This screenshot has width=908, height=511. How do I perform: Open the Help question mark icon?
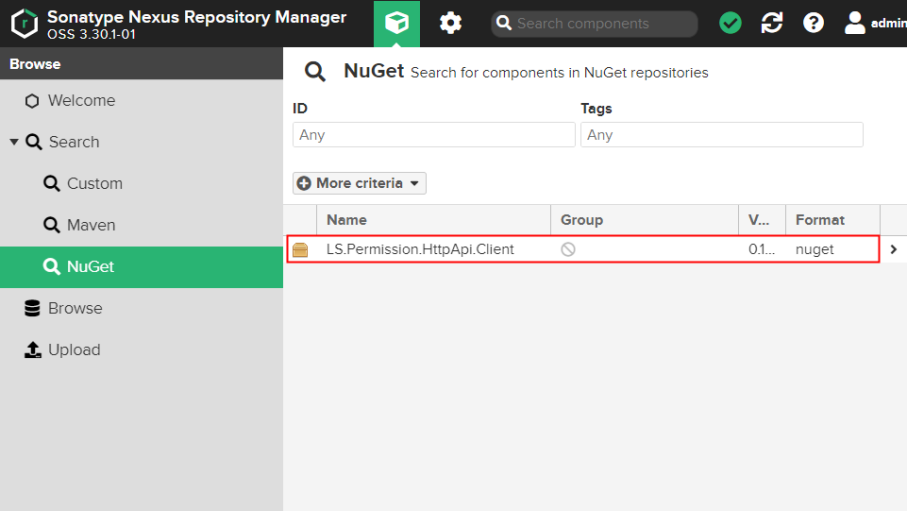point(813,23)
